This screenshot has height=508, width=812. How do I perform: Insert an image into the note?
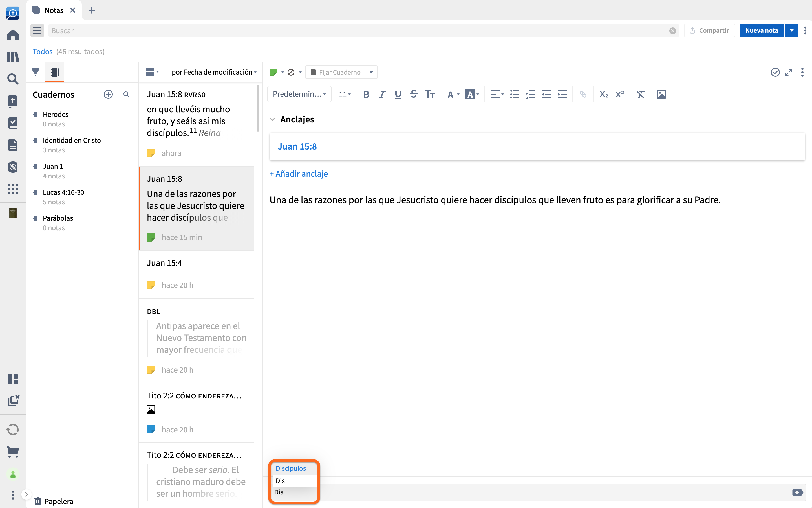pos(661,95)
